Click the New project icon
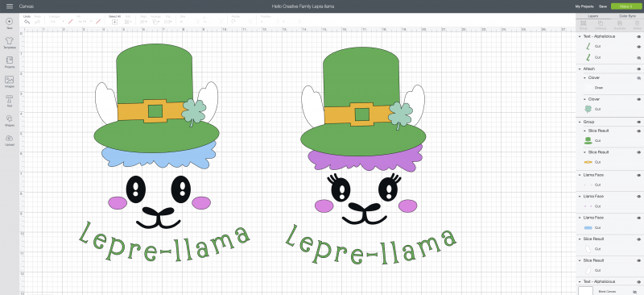Screen dimensions: 644x295 point(10,22)
